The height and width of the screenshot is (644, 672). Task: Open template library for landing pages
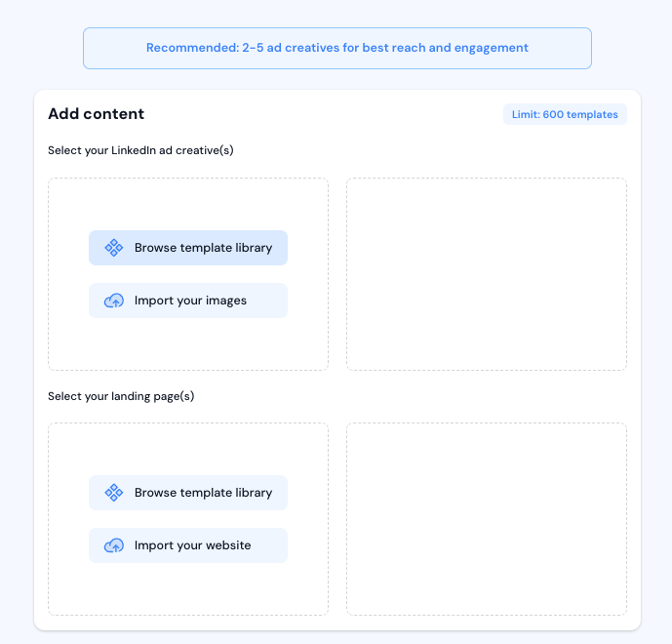point(188,493)
